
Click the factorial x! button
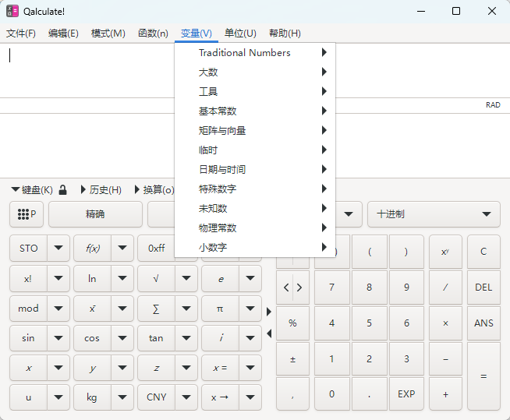(x=28, y=279)
